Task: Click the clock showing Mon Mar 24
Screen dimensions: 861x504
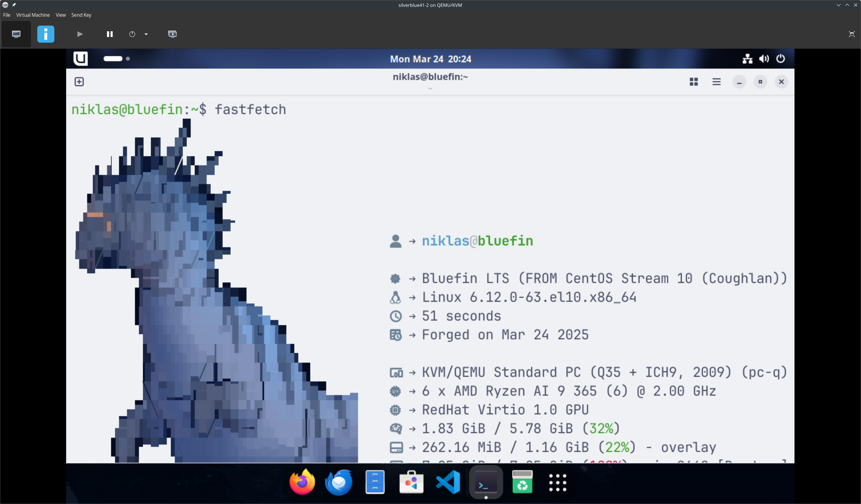Action: point(430,59)
